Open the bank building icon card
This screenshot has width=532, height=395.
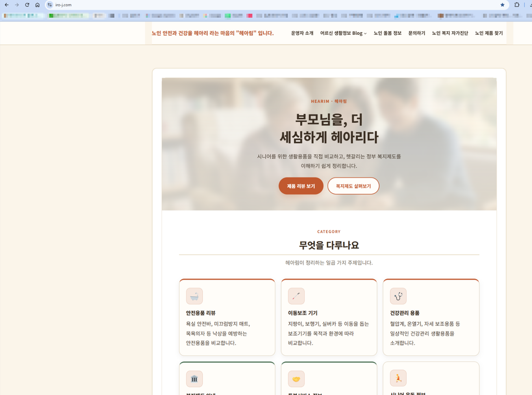tap(194, 379)
